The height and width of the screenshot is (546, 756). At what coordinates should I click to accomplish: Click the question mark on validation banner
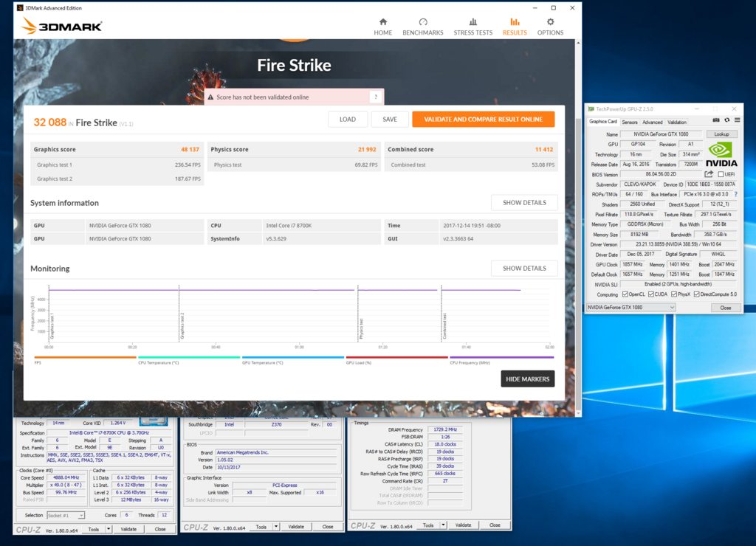[376, 97]
